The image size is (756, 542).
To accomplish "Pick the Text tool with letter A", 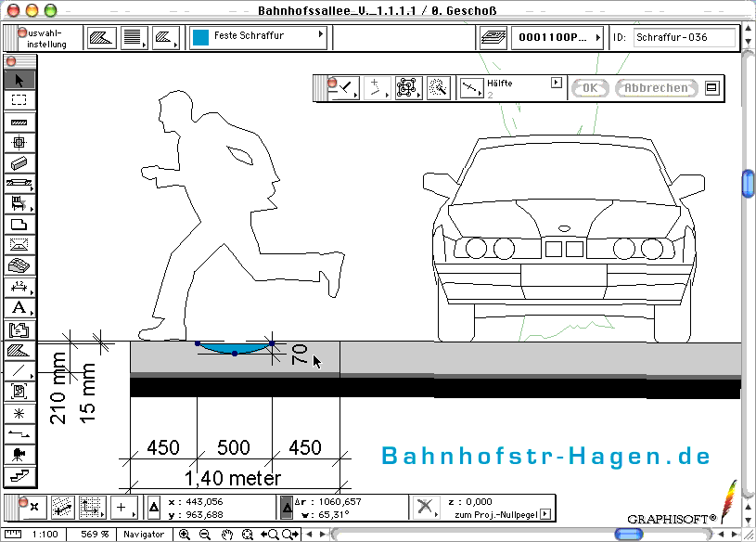I will [19, 307].
